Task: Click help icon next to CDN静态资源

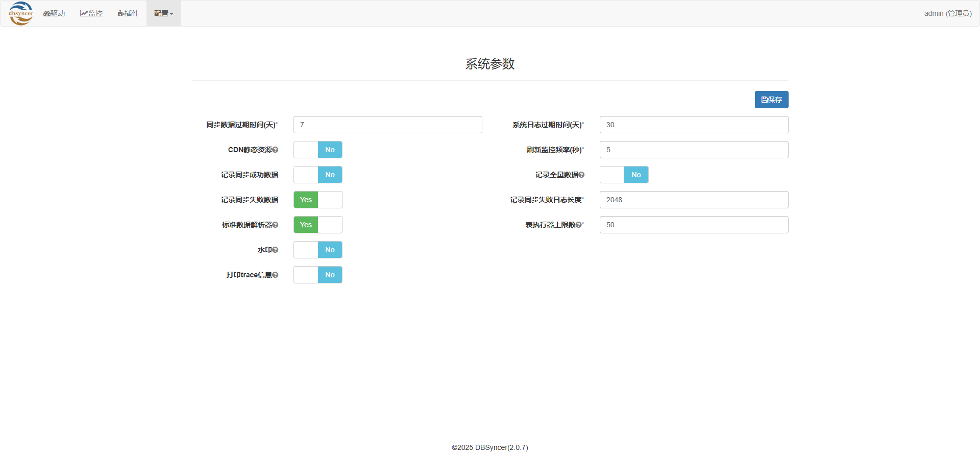Action: tap(275, 150)
